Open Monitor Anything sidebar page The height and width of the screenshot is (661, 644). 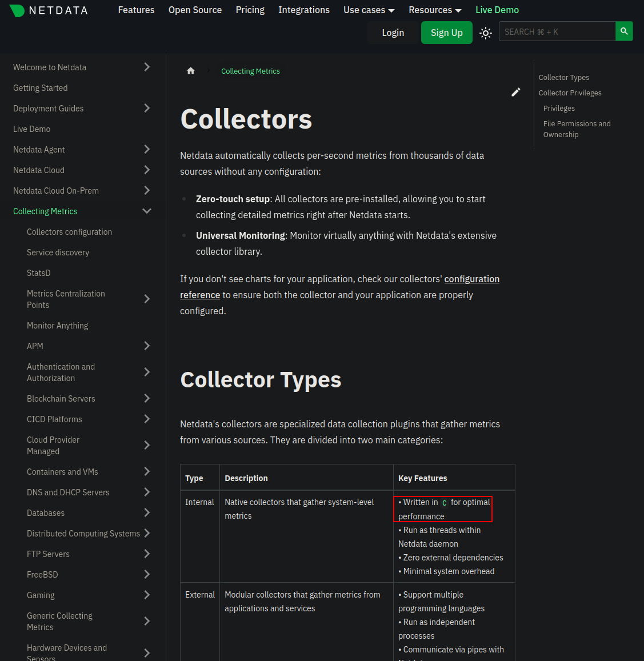(57, 326)
